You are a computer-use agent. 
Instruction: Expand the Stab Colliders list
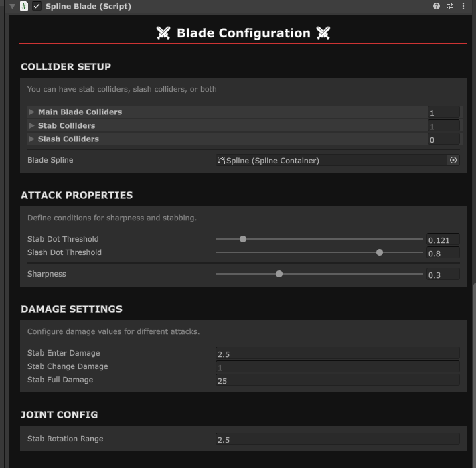coord(31,126)
